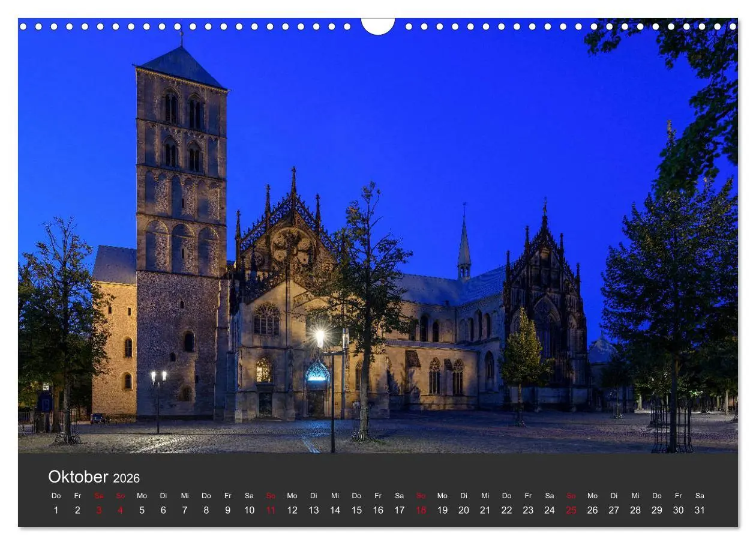The width and height of the screenshot is (756, 545).
Task: Select the red Sunday date 11
Action: tap(271, 510)
